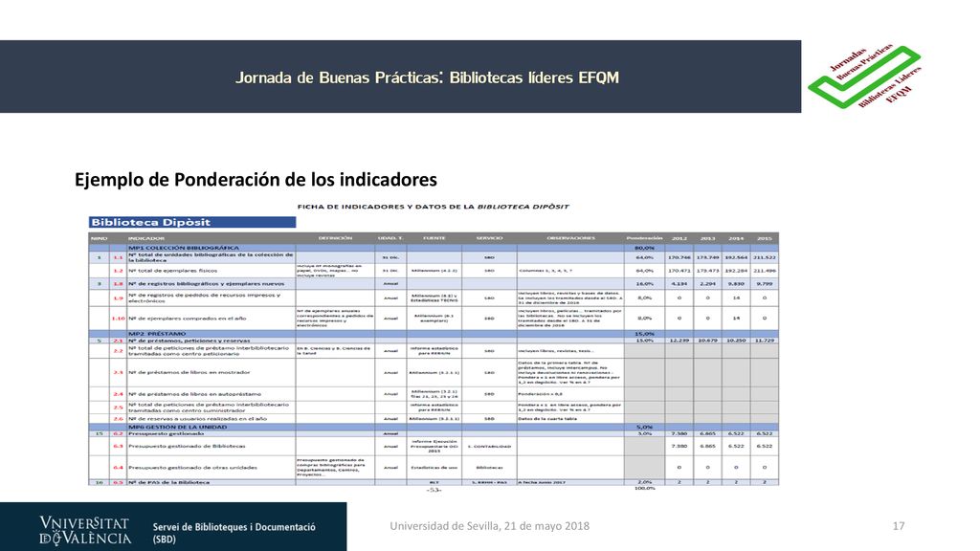The image size is (980, 551).
Task: Click the slide number '17'
Action: (898, 526)
